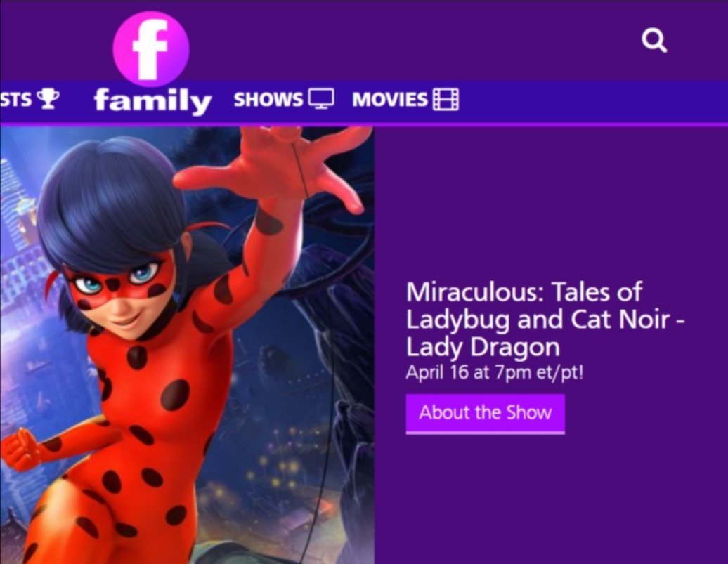Click the About the Show button

[485, 413]
